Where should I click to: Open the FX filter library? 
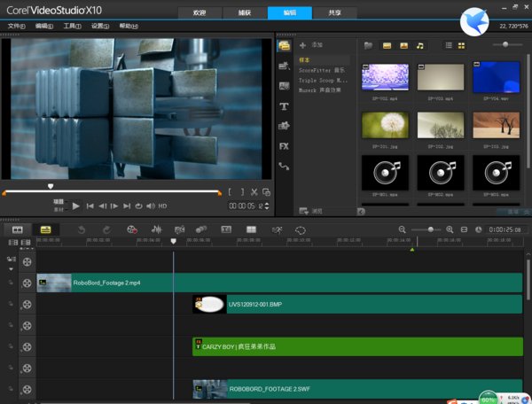284,145
